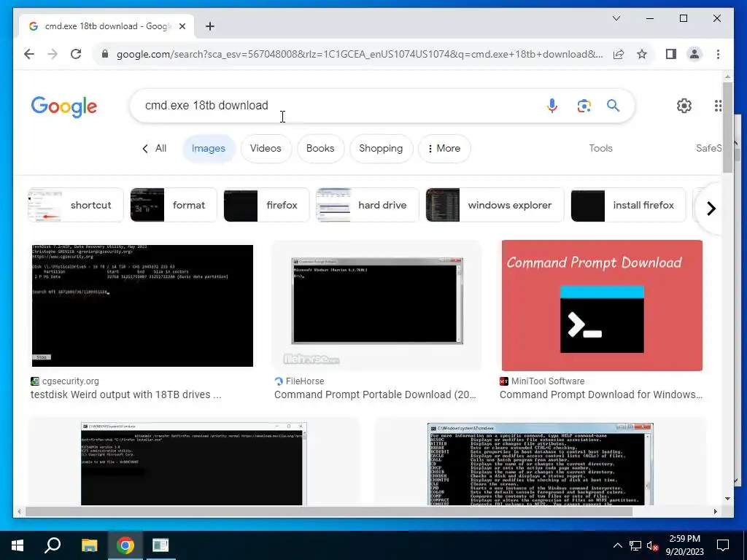Screen dimensions: 747x560
Task: Click the scroll-right arrow of horizontal scrollbar
Action: point(715,511)
